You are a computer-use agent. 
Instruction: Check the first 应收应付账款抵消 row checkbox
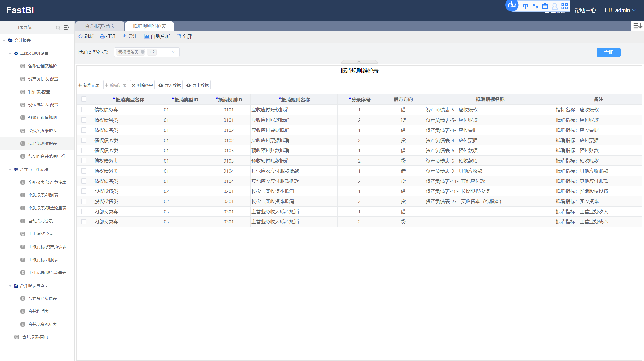(84, 110)
